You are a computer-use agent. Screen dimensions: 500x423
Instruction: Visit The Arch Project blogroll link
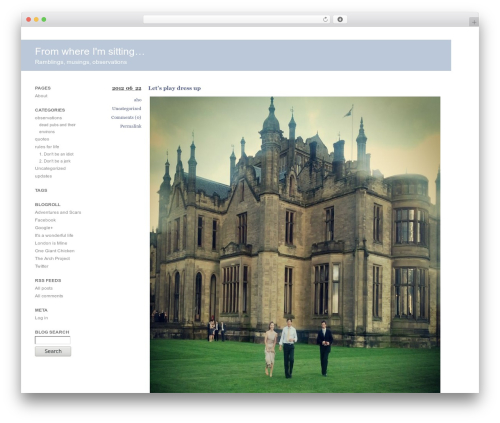(52, 258)
